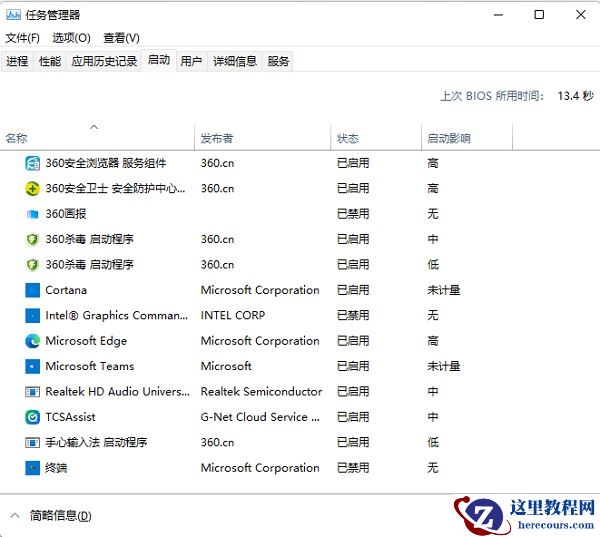Select the 手心输入法 启动程序 row name
The width and height of the screenshot is (600, 537).
96,442
